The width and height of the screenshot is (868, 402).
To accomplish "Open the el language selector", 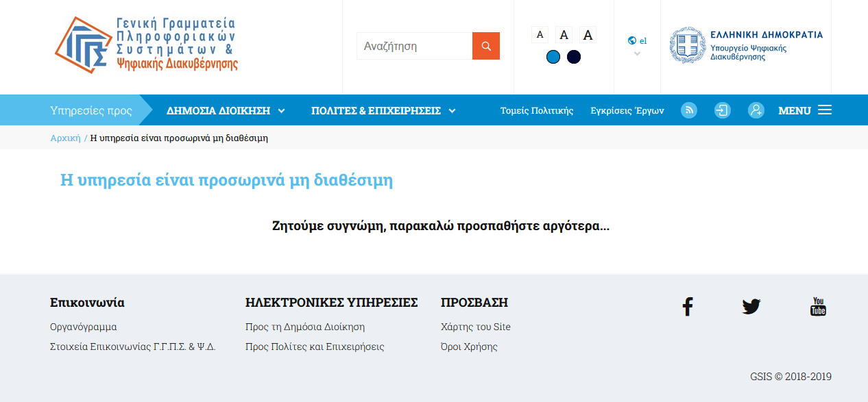I will 637,41.
